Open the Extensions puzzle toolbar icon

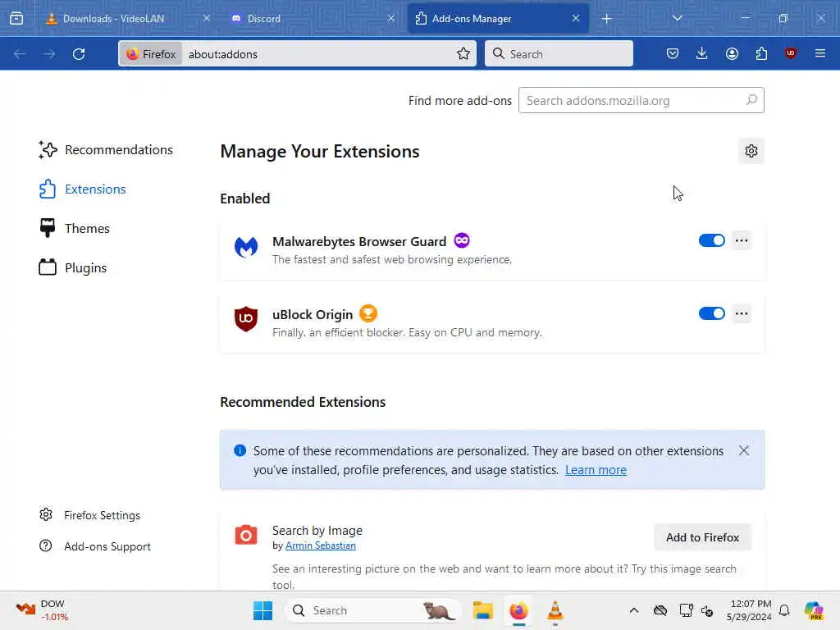[761, 53]
